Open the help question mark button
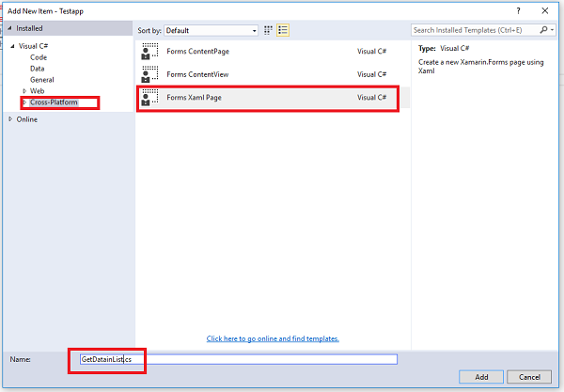Screen dimensions: 564x392 [x=518, y=10]
